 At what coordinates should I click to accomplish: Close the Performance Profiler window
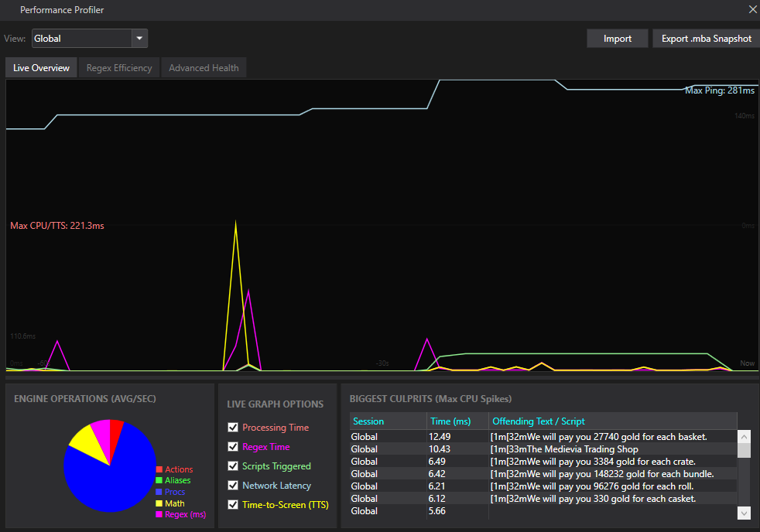(x=753, y=10)
